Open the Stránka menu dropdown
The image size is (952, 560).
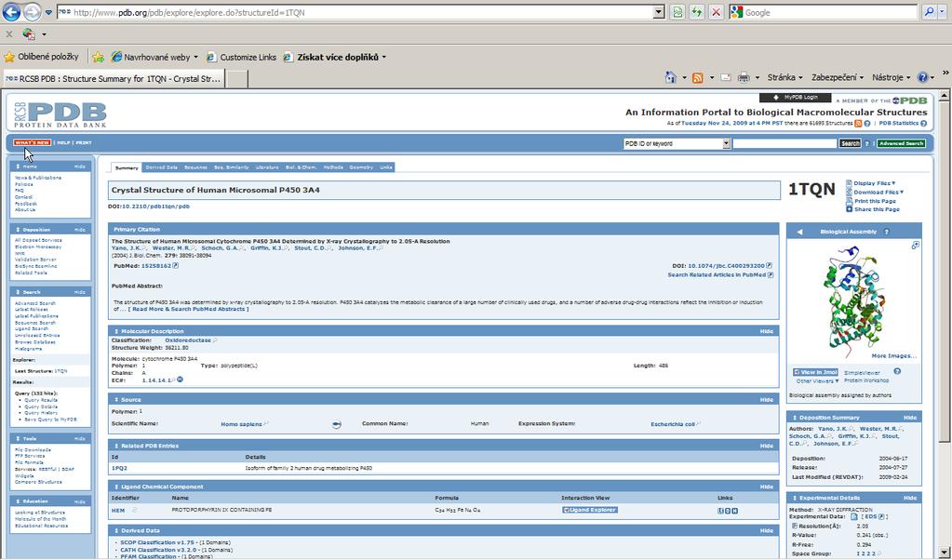[x=785, y=77]
